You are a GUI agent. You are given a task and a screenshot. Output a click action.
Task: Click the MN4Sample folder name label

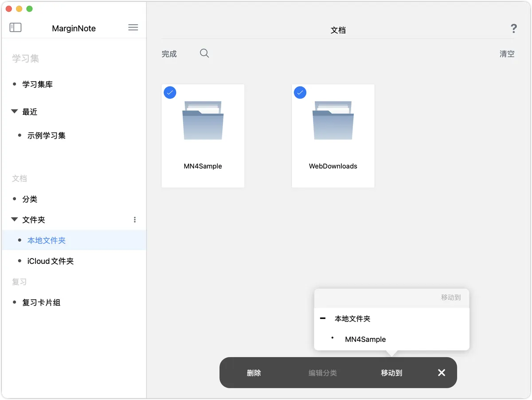pyautogui.click(x=203, y=166)
